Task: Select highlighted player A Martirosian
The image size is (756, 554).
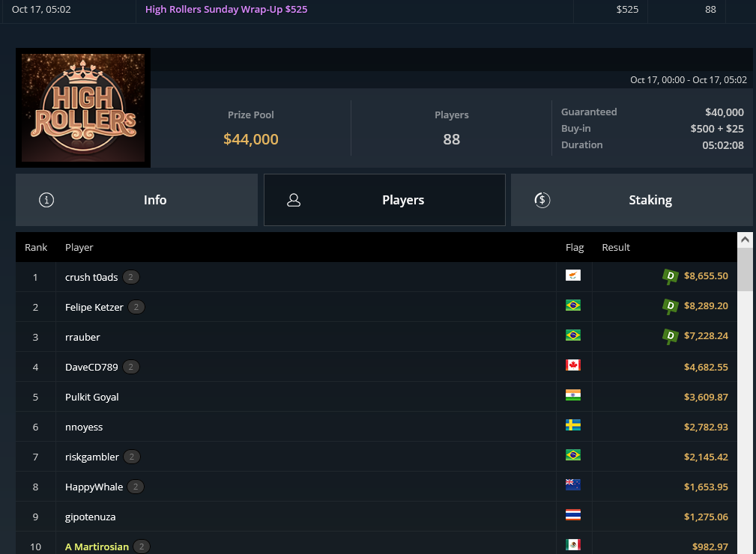Action: [97, 547]
